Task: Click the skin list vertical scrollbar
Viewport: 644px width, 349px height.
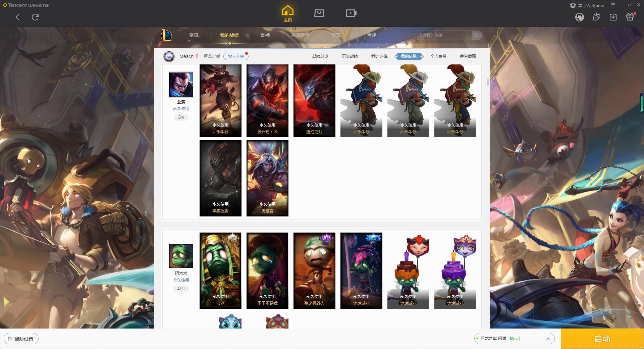Action: [488, 82]
